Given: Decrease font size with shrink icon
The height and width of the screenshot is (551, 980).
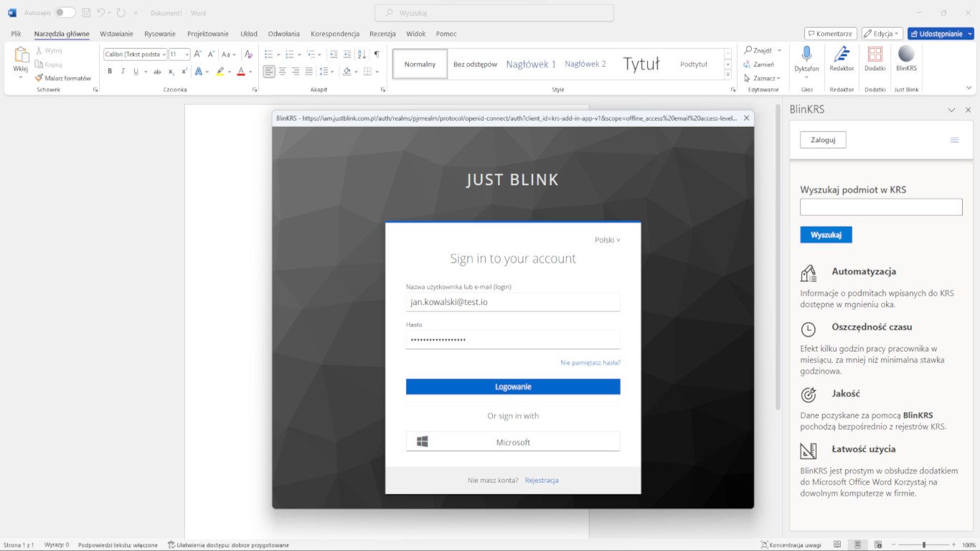Looking at the screenshot, I should pyautogui.click(x=211, y=54).
